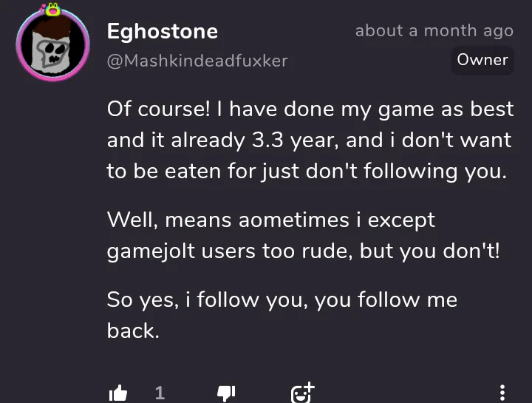The width and height of the screenshot is (532, 403).
Task: Add a reaction emoji to comment
Action: (x=303, y=392)
